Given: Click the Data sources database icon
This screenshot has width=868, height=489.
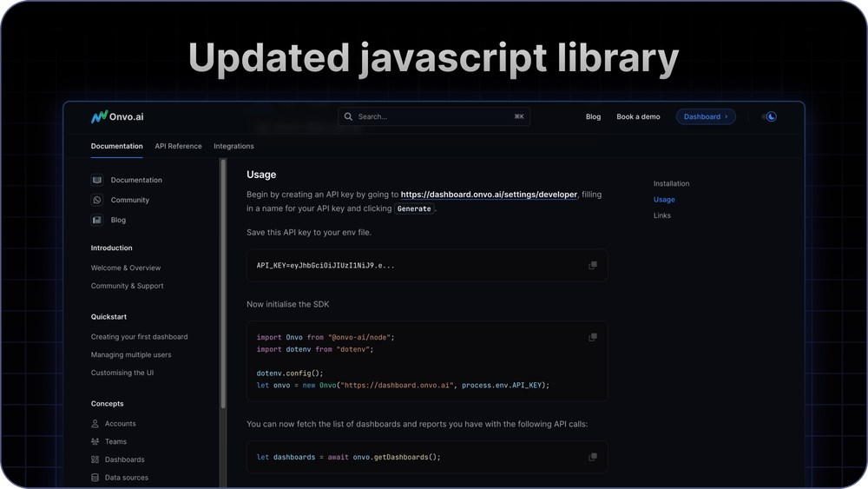Looking at the screenshot, I should click(x=95, y=478).
